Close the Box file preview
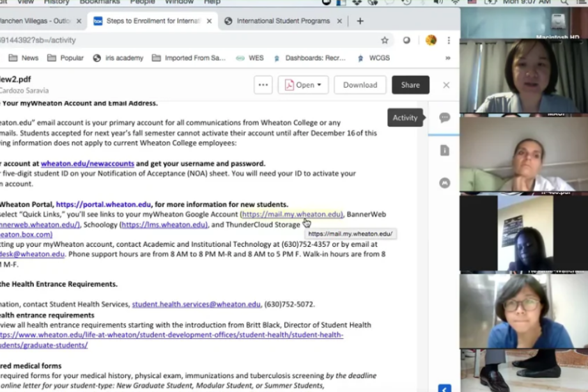The image size is (588, 392). pyautogui.click(x=446, y=85)
